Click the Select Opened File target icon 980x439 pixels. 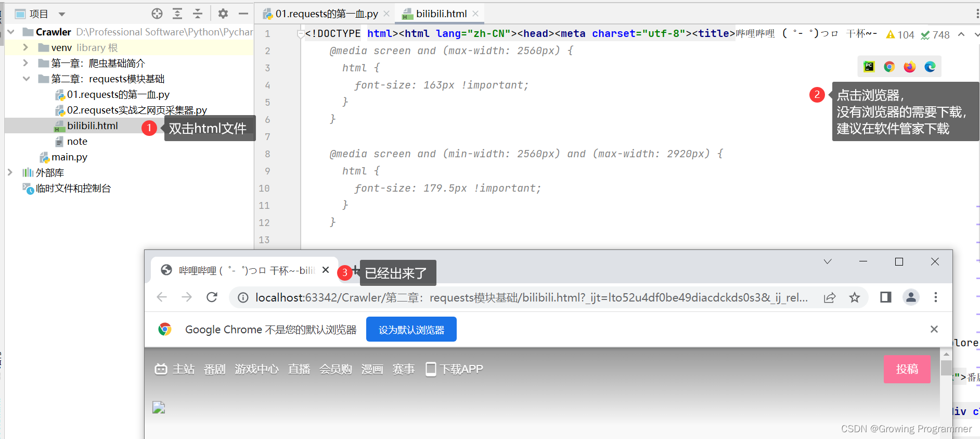point(157,14)
